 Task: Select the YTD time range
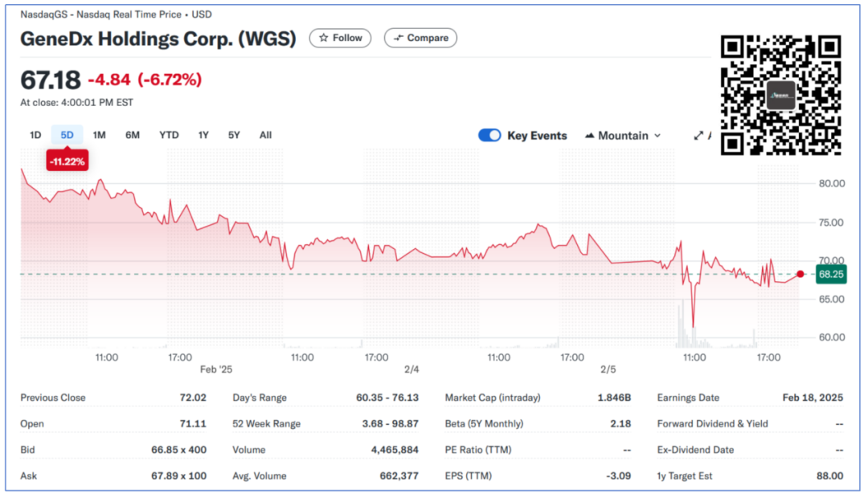click(x=169, y=135)
